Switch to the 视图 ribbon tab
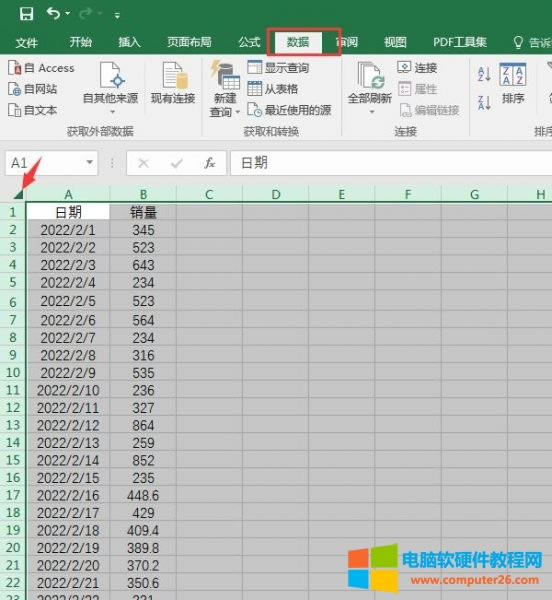Screen dimensions: 552x600 [395, 42]
